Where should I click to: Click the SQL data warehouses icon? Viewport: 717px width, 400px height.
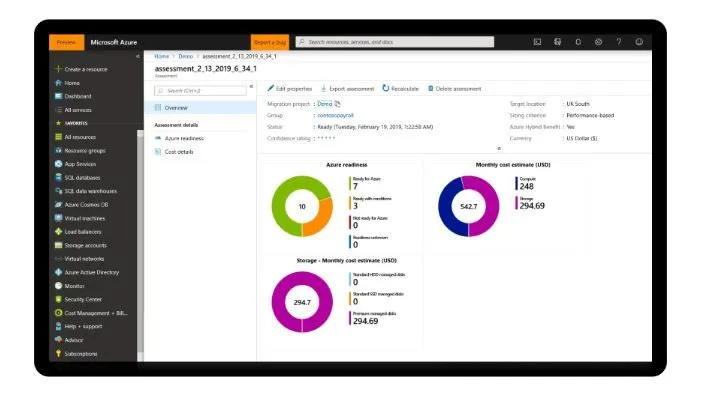tap(58, 191)
